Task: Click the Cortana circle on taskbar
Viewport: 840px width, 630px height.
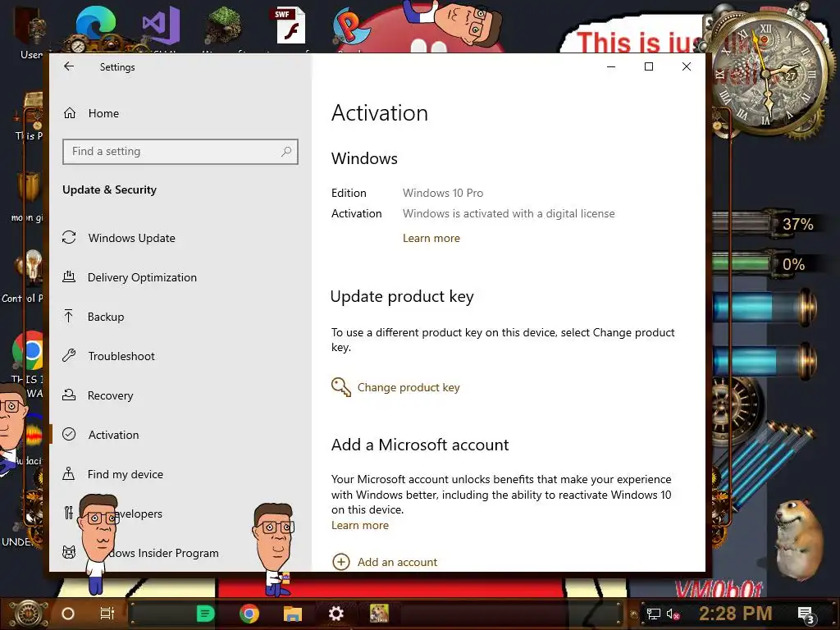Action: coord(68,614)
